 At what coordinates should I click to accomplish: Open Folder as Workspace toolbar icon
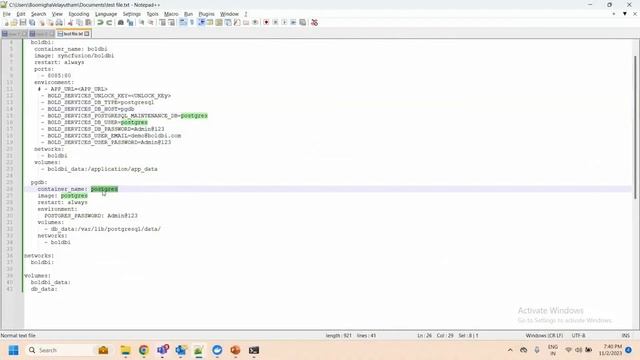click(x=246, y=22)
